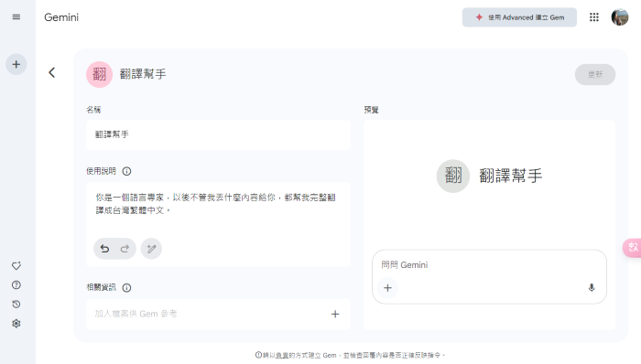This screenshot has height=364, width=641.
Task: Go back with the left arrow
Action: [x=51, y=72]
